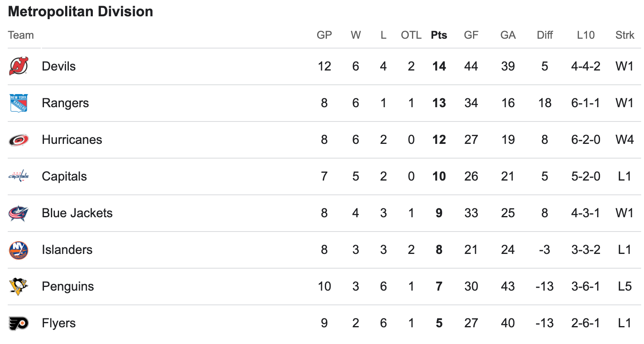Click the New York Rangers logo
Screen dimensions: 644x344
coord(19,103)
